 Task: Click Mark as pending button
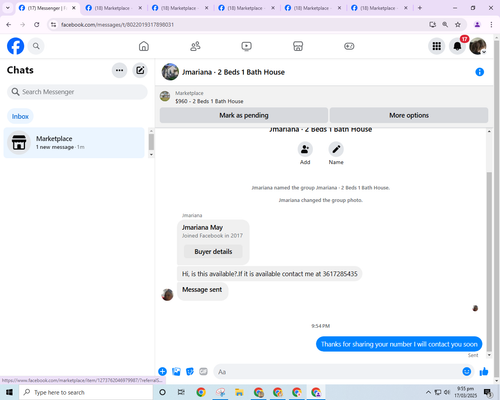point(244,115)
